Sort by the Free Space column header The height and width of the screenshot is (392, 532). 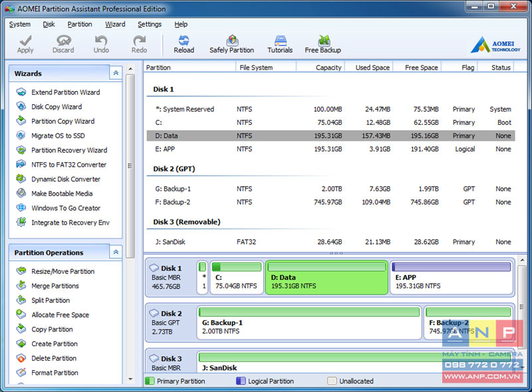coord(418,68)
